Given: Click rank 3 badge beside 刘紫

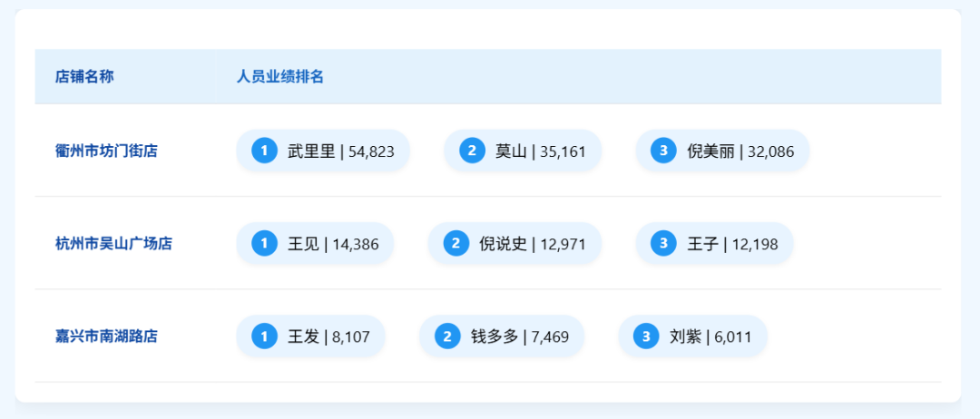Looking at the screenshot, I should tap(646, 336).
